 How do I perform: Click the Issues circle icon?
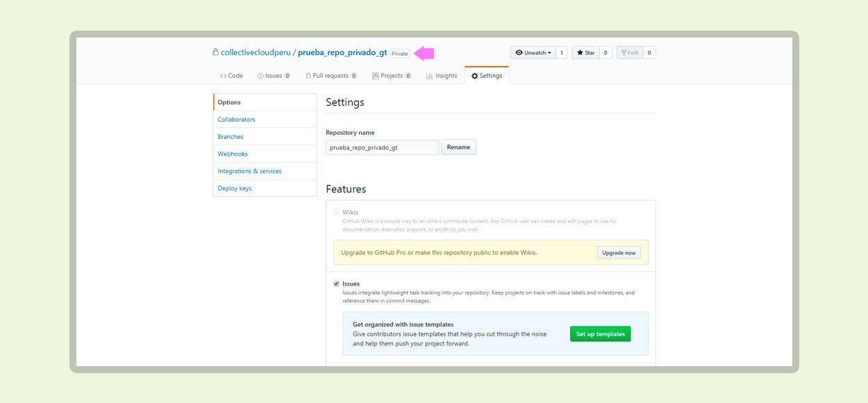pos(260,76)
